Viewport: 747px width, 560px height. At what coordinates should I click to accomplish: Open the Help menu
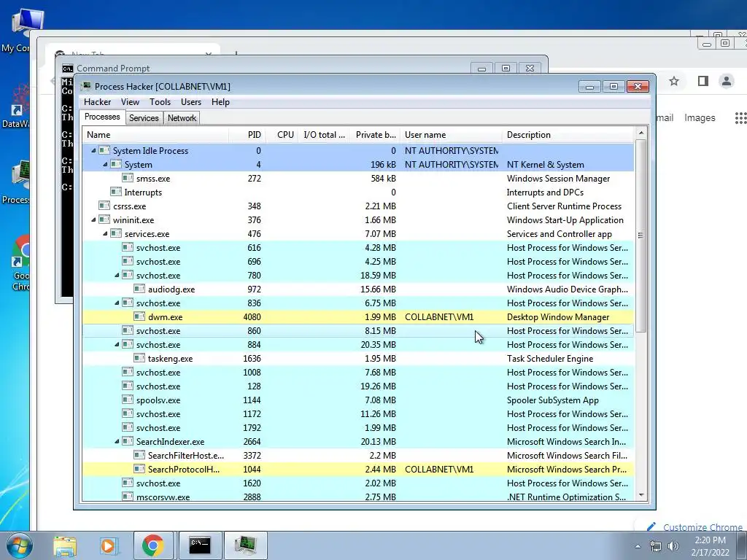220,102
